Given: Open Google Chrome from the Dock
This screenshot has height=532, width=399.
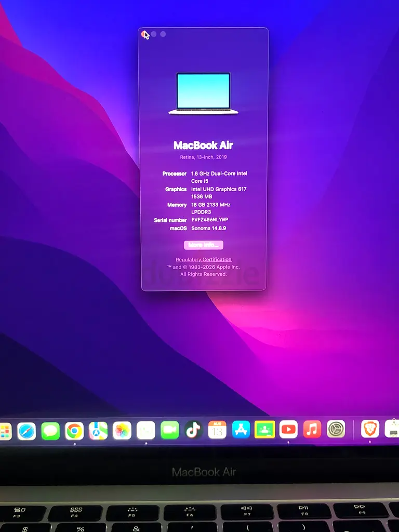Looking at the screenshot, I should 74,431.
